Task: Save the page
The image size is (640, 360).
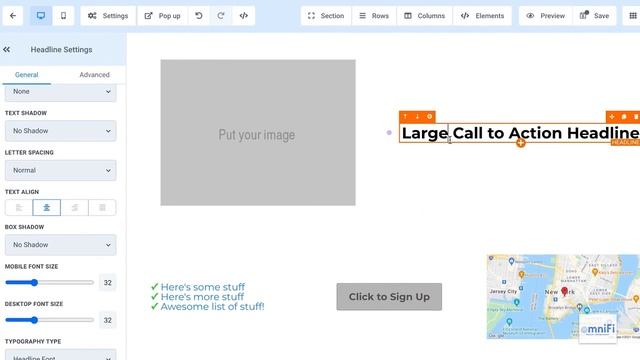Action: click(595, 16)
